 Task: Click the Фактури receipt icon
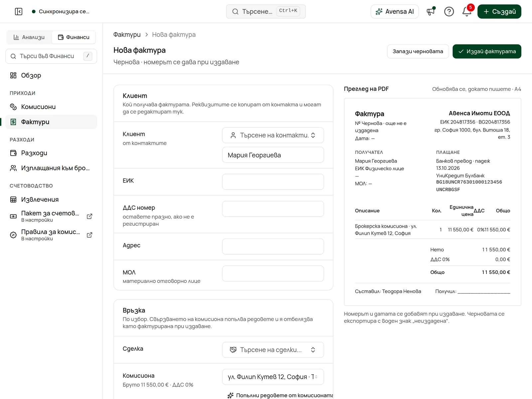point(13,122)
